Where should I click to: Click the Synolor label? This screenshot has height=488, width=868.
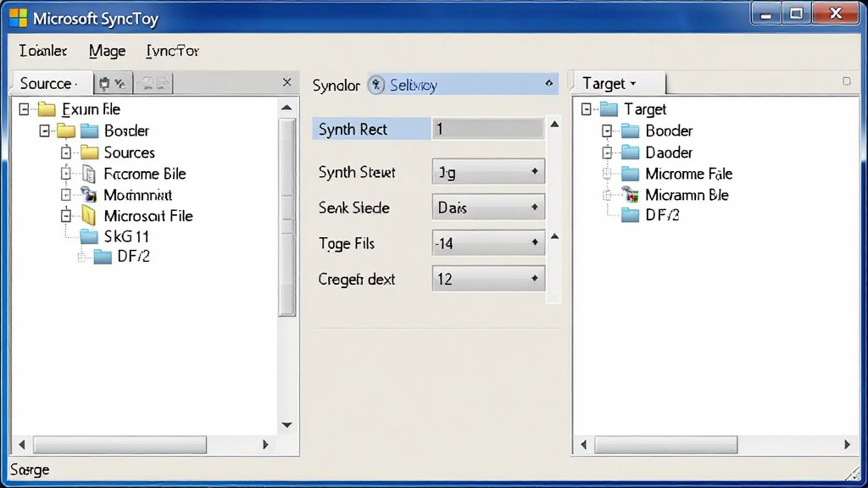[x=336, y=86]
